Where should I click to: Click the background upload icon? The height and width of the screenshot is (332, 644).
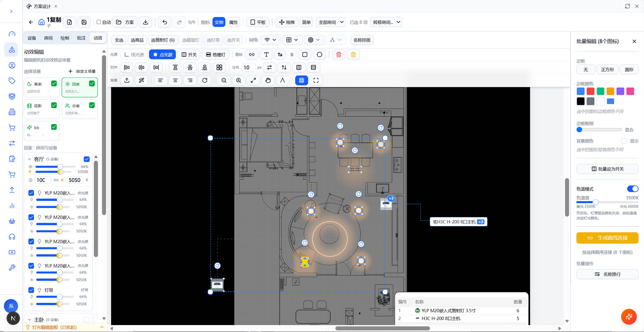[127, 80]
